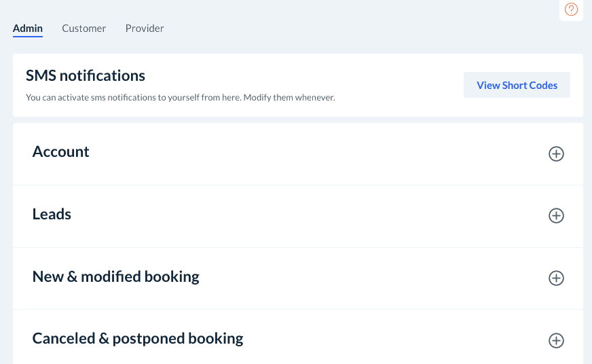Expand the Leads section by its title
This screenshot has width=592, height=364.
52,215
